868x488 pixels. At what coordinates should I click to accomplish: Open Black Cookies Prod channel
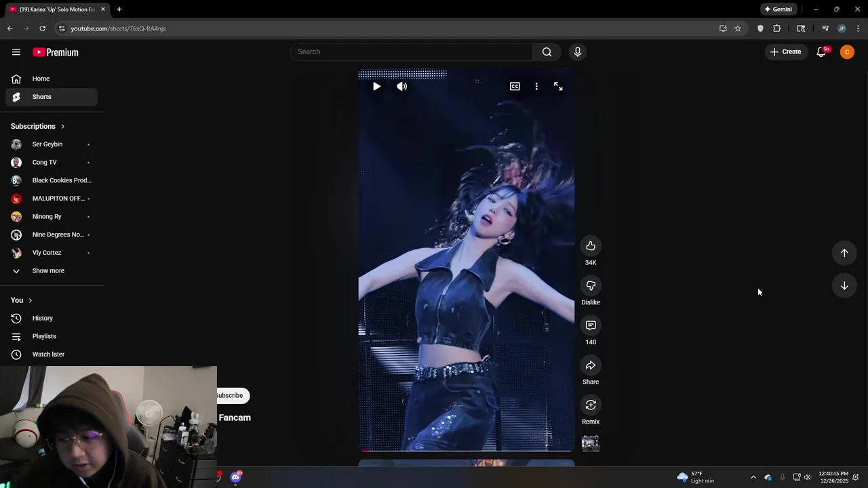(52, 180)
